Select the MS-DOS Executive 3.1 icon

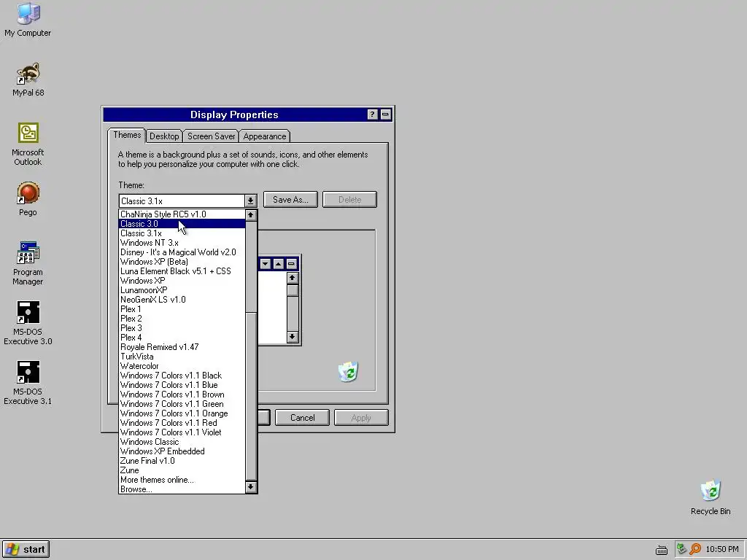point(28,383)
